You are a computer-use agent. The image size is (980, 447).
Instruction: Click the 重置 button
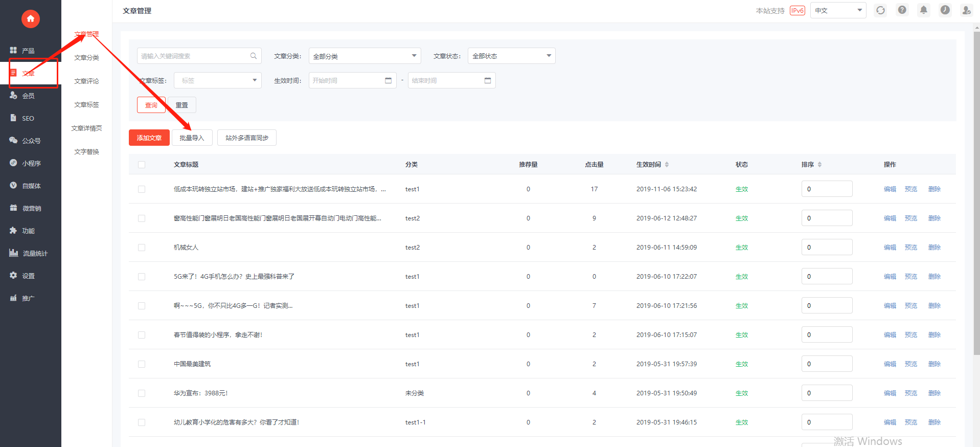(182, 105)
